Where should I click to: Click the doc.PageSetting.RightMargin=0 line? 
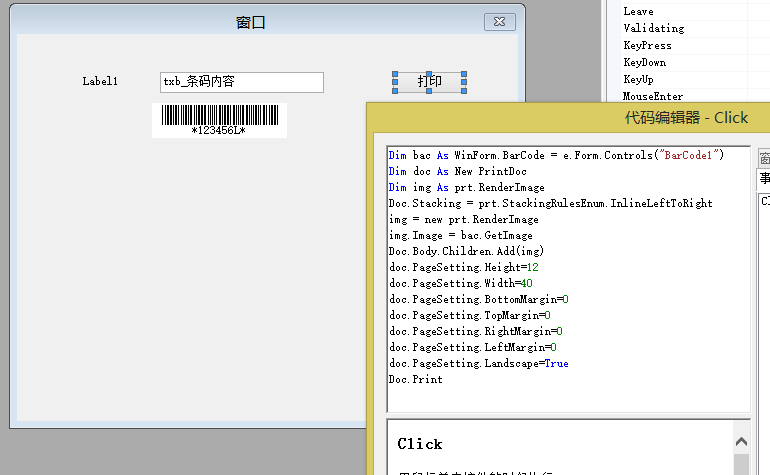tap(476, 332)
